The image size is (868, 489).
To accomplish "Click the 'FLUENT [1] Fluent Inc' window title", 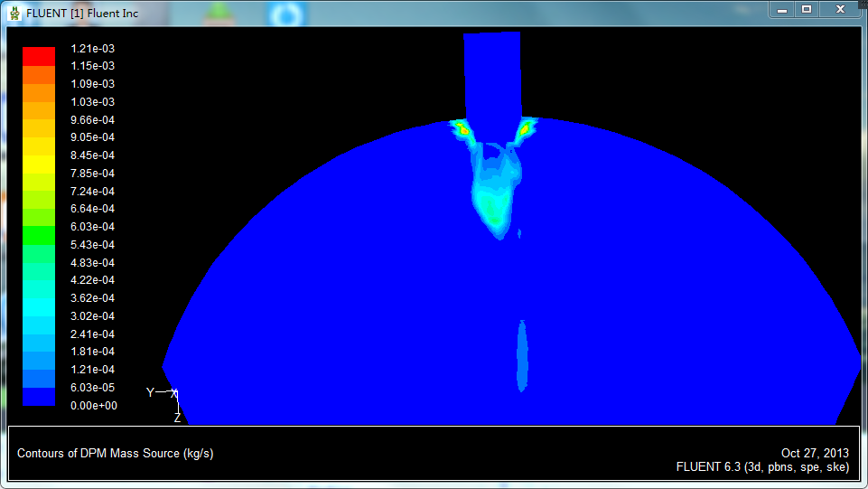I will (x=82, y=14).
